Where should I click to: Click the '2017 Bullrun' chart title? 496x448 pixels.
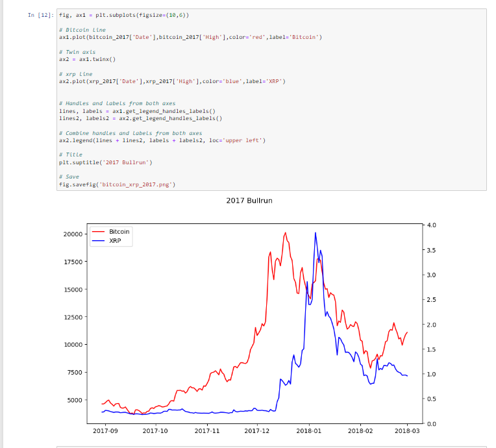tap(249, 201)
